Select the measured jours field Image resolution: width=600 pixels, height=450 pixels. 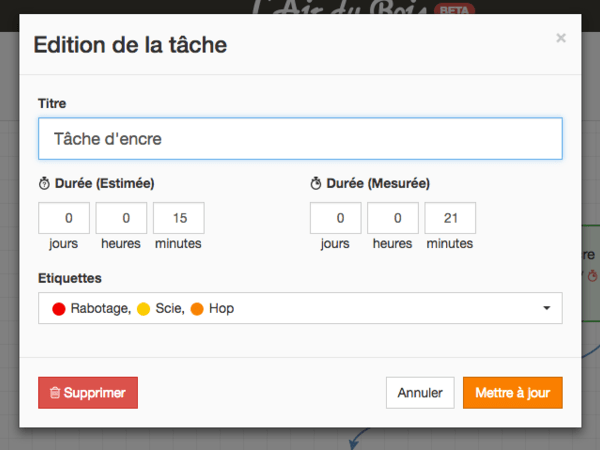coord(336,218)
